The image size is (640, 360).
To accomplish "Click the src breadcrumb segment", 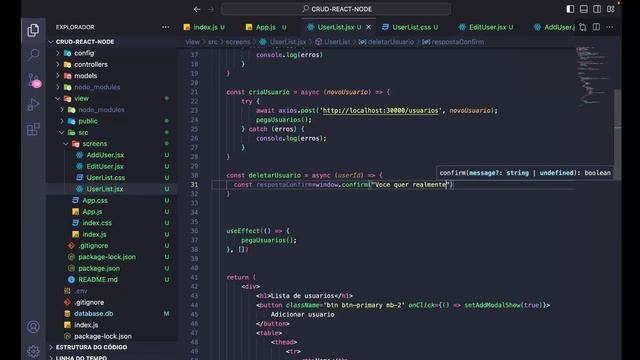I will tap(213, 42).
